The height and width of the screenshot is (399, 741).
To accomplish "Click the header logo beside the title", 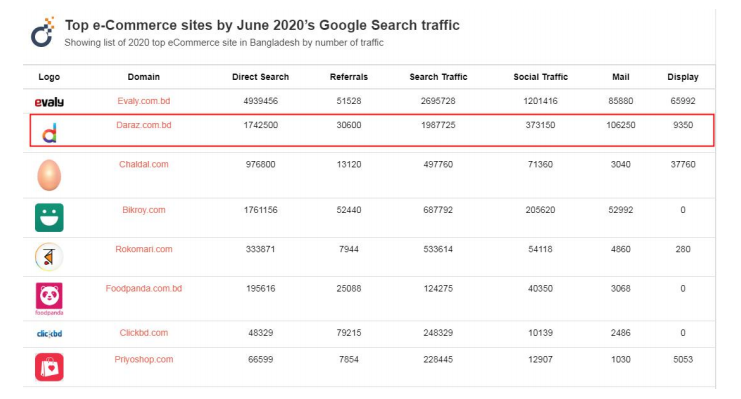I will [43, 32].
